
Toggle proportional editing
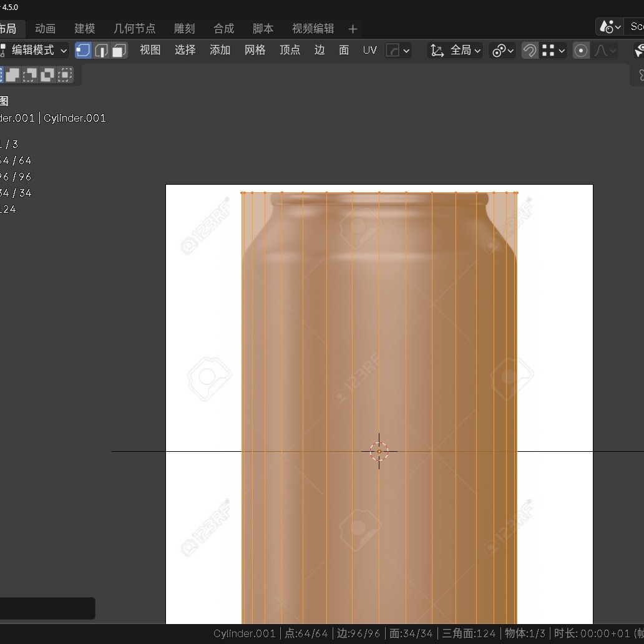581,51
